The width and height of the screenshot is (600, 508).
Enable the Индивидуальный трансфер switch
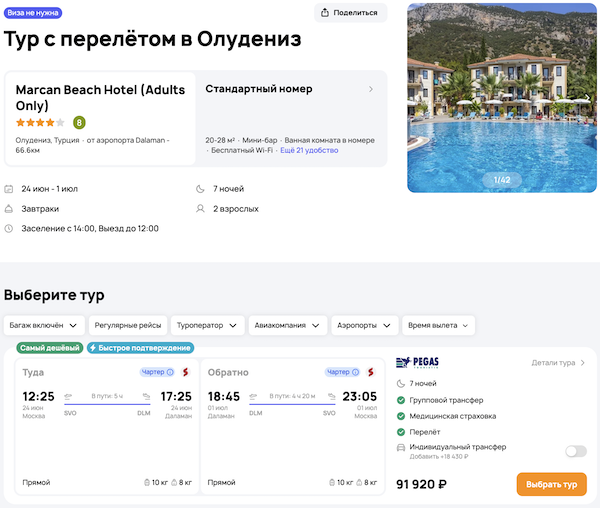[575, 451]
